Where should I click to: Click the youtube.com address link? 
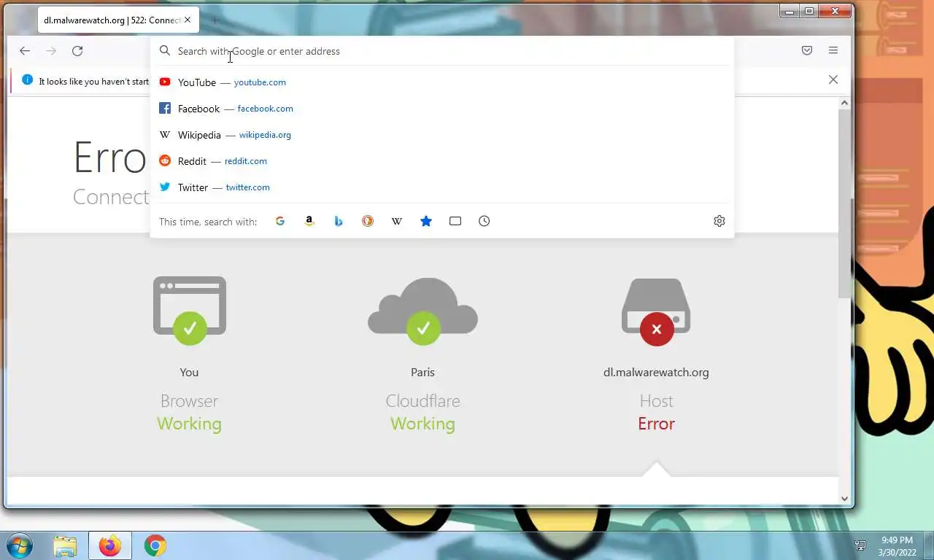click(x=260, y=82)
